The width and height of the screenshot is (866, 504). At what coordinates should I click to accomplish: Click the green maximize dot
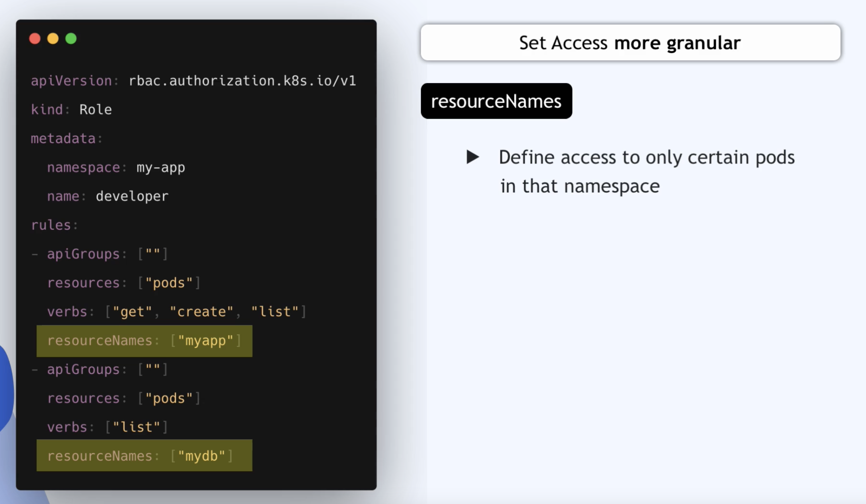click(x=71, y=38)
